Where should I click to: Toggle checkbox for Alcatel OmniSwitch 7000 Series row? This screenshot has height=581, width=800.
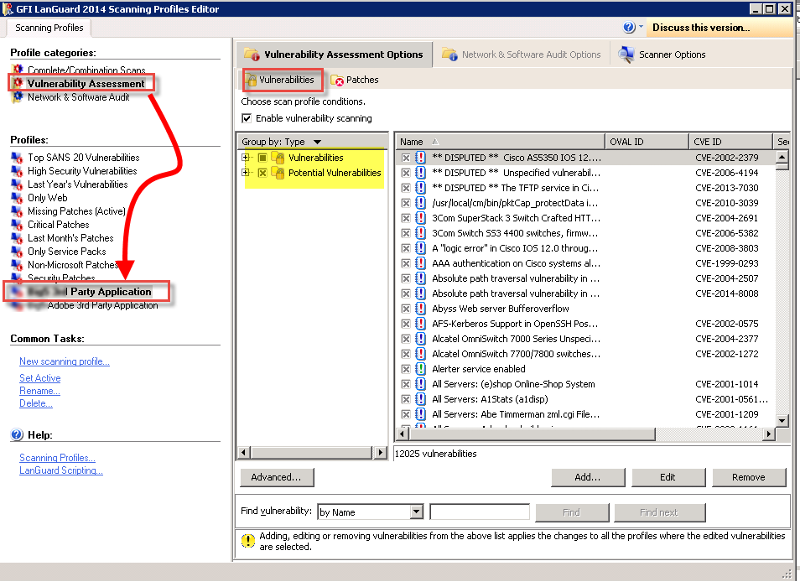tap(406, 339)
